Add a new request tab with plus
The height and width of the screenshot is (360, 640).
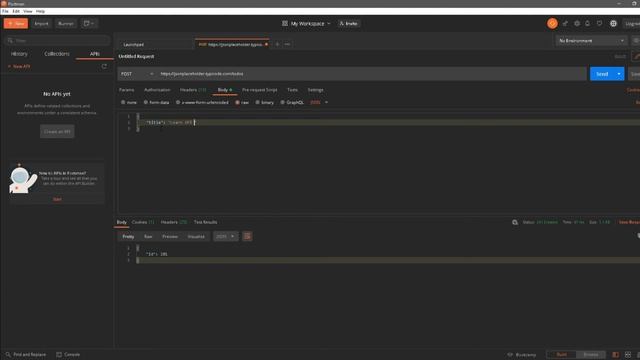click(277, 44)
